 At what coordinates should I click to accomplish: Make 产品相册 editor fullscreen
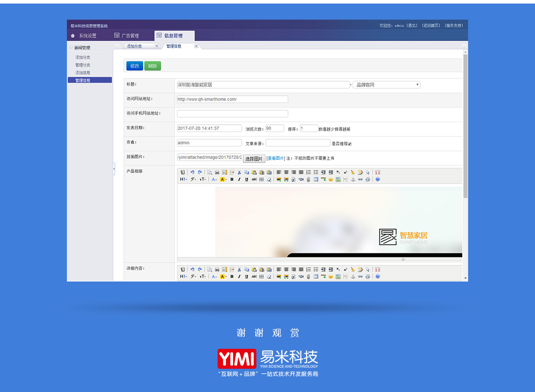coord(378,172)
